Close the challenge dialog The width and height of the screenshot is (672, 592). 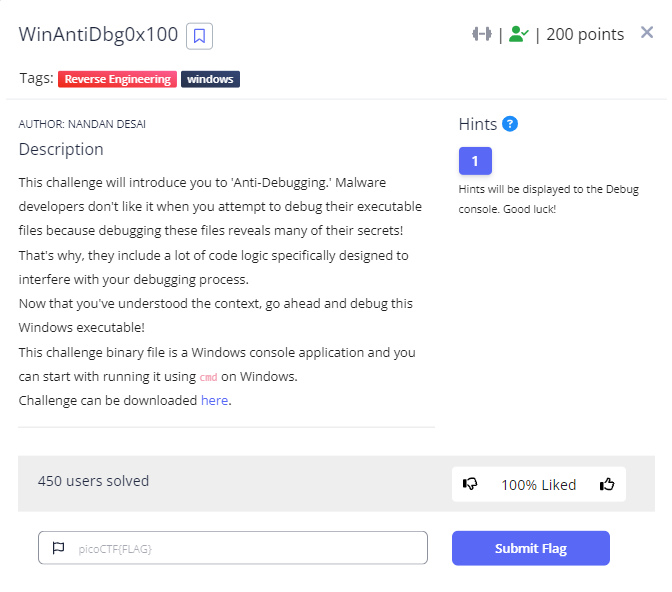[x=647, y=33]
